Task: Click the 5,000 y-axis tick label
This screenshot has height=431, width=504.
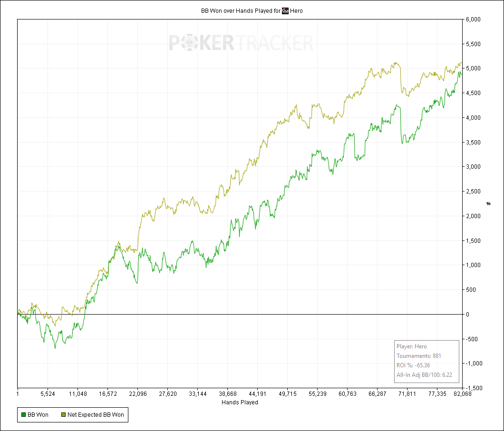Action: pos(473,68)
